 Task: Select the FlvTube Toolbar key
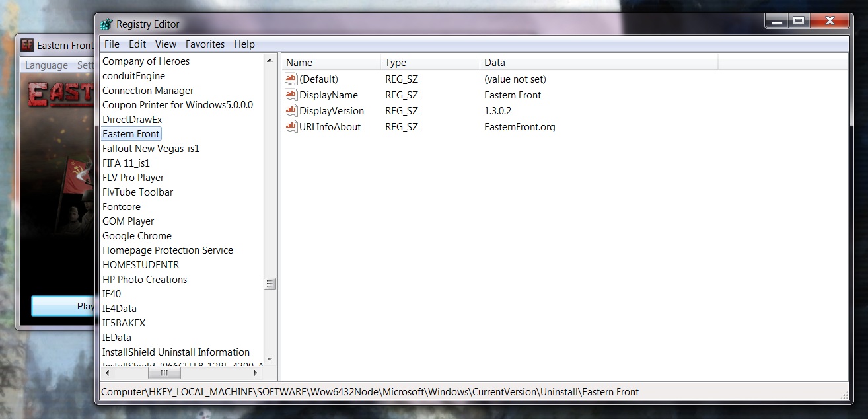(x=137, y=192)
